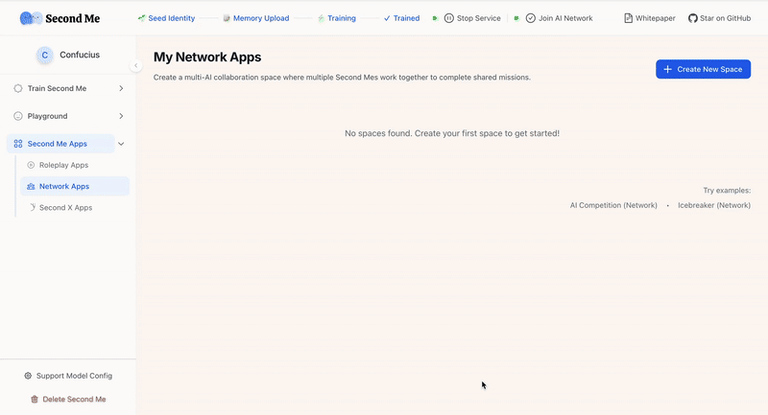Click the plus icon in Create New Space

pyautogui.click(x=667, y=69)
